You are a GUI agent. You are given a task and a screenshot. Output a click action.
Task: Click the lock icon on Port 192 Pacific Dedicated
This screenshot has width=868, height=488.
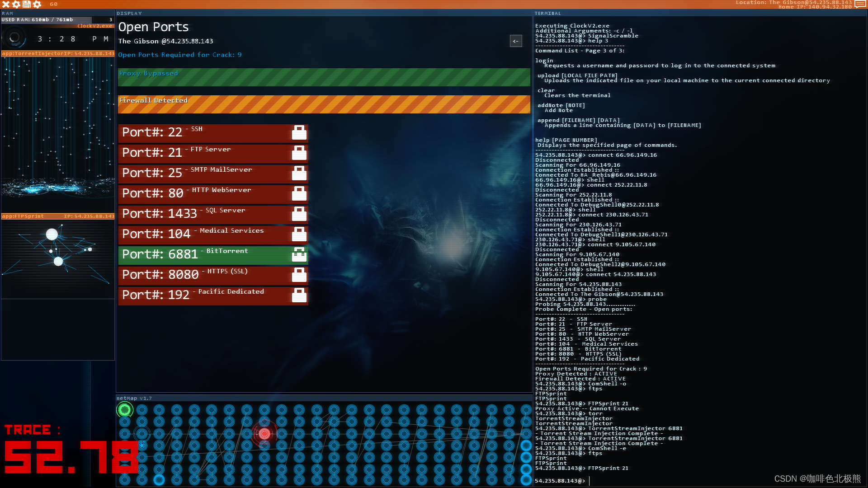299,296
